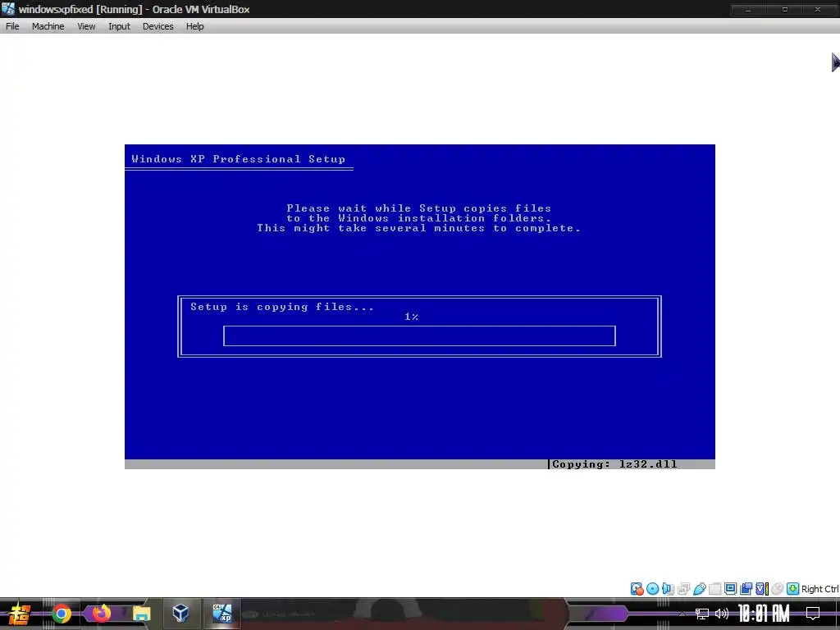The height and width of the screenshot is (630, 840).
Task: Click the CPU virtualization indicator icon
Action: 762,589
